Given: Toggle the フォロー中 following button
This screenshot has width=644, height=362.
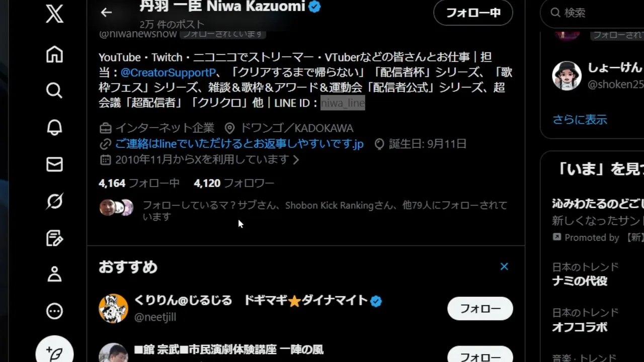Looking at the screenshot, I should 473,13.
